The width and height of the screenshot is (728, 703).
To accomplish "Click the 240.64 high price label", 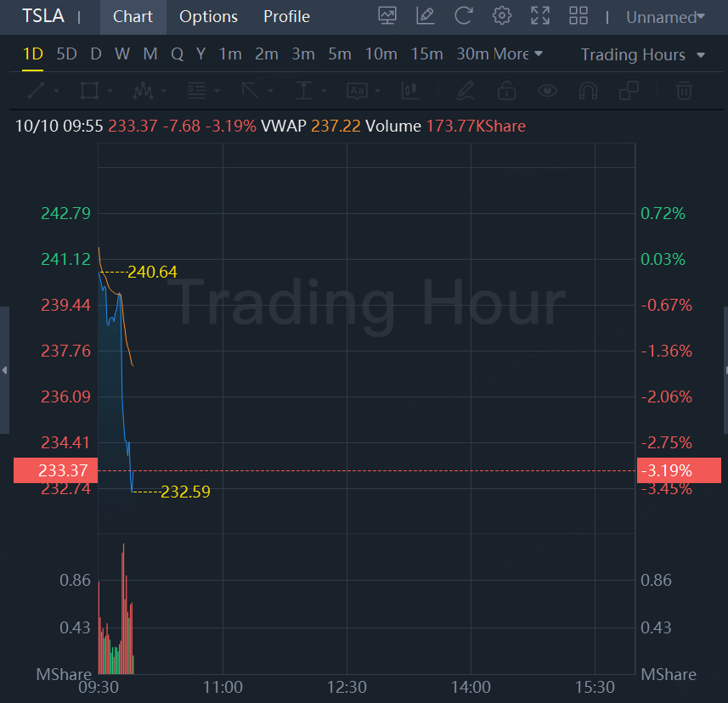I will (152, 272).
